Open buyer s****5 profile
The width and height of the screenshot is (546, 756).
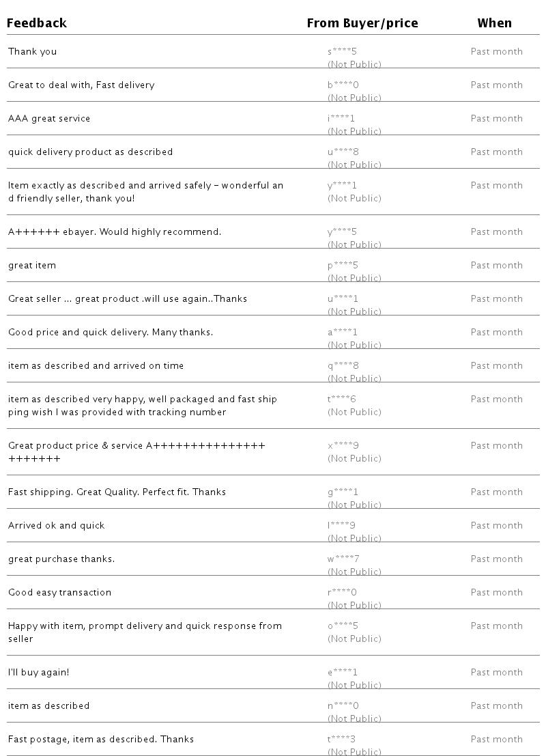pyautogui.click(x=342, y=51)
